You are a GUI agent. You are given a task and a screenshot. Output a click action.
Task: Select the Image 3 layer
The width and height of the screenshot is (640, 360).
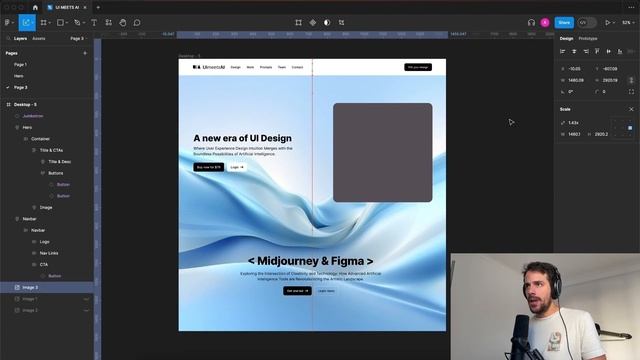coord(47,287)
